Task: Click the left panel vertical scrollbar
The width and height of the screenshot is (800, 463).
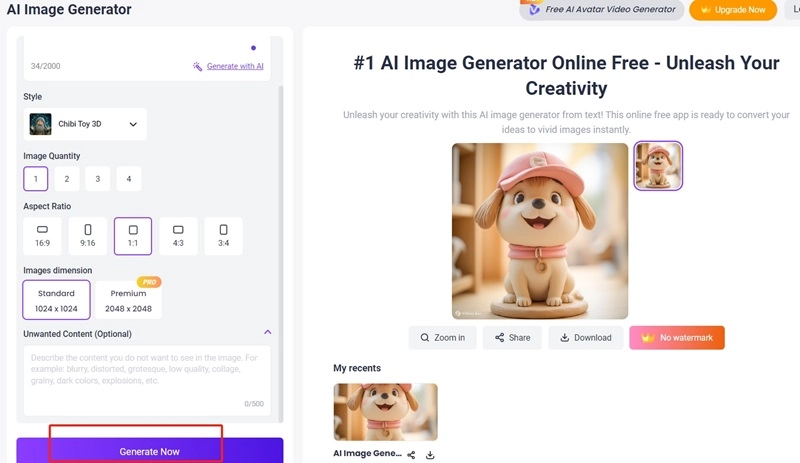Action: [x=281, y=254]
